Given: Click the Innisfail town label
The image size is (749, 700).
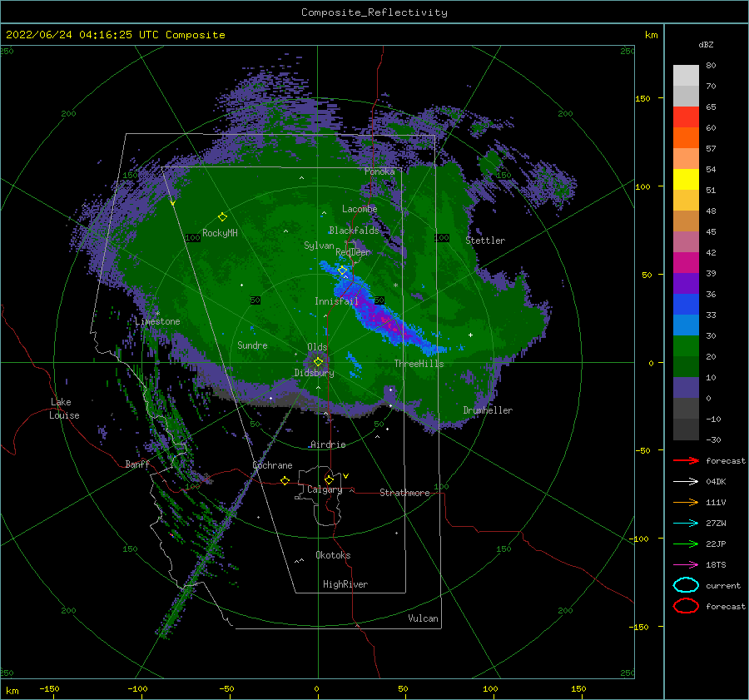Looking at the screenshot, I should [336, 301].
